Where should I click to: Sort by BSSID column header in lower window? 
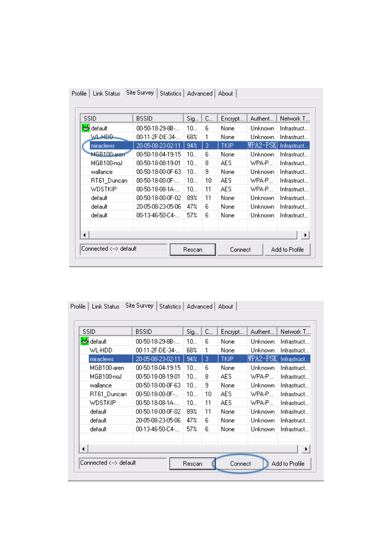tap(158, 331)
